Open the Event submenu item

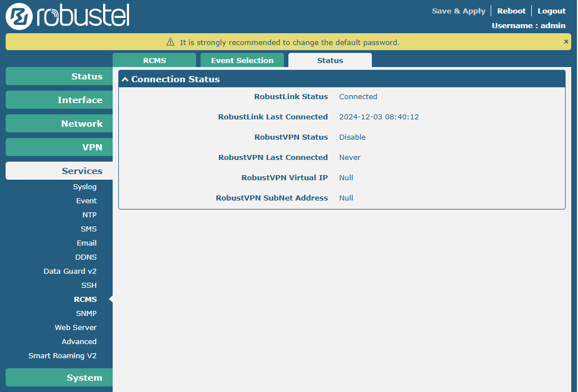[x=86, y=201]
